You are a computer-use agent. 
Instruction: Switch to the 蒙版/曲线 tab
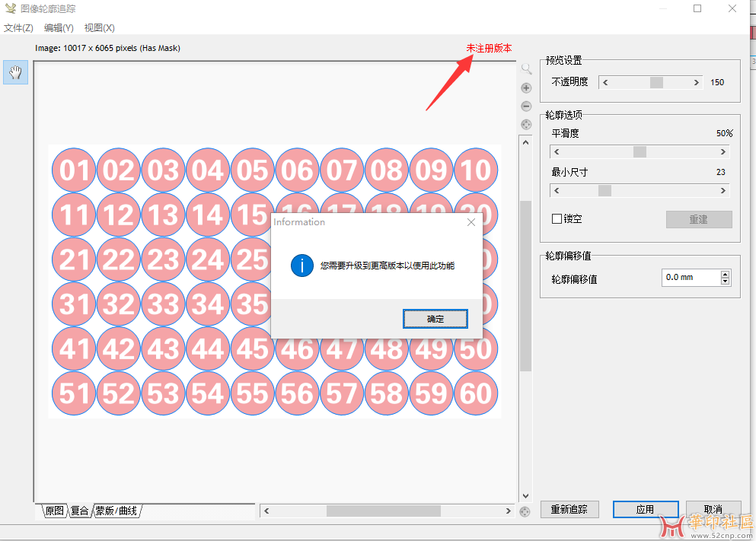116,511
